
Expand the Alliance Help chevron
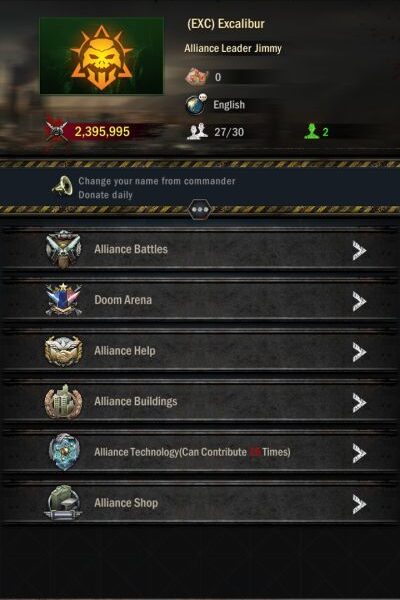click(x=359, y=352)
